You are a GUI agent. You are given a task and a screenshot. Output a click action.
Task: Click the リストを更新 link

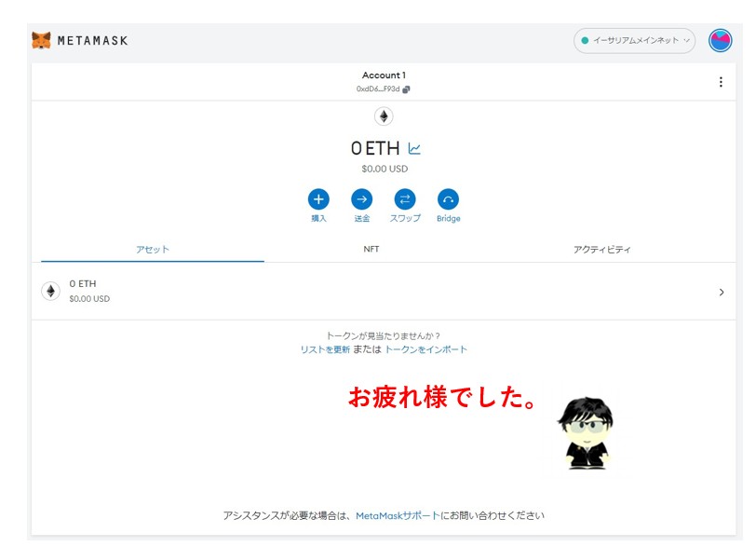[x=325, y=349]
